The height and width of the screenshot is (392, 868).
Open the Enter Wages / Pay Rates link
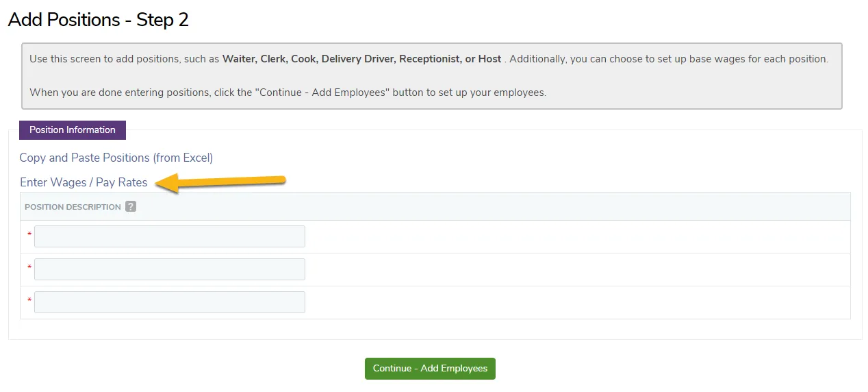pyautogui.click(x=84, y=182)
